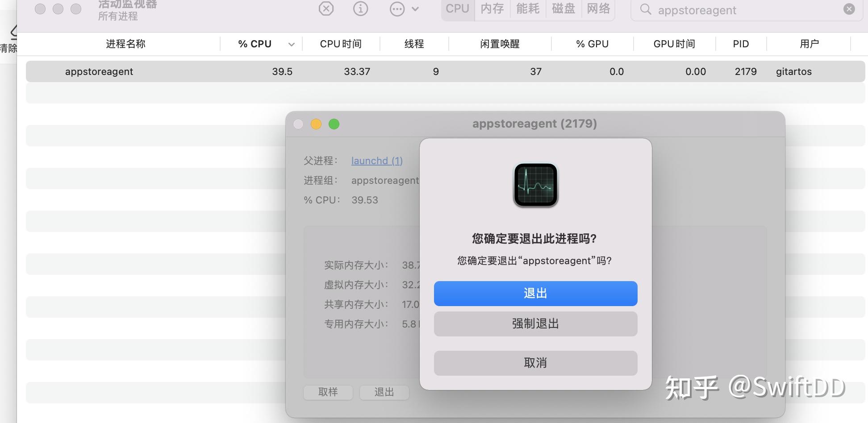Image resolution: width=868 pixels, height=423 pixels.
Task: Click the 进程组 value appstoreagent
Action: tap(385, 180)
